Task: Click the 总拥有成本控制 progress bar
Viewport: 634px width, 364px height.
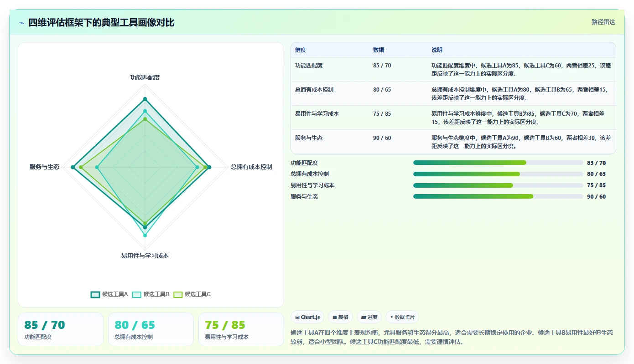Action: click(x=498, y=174)
